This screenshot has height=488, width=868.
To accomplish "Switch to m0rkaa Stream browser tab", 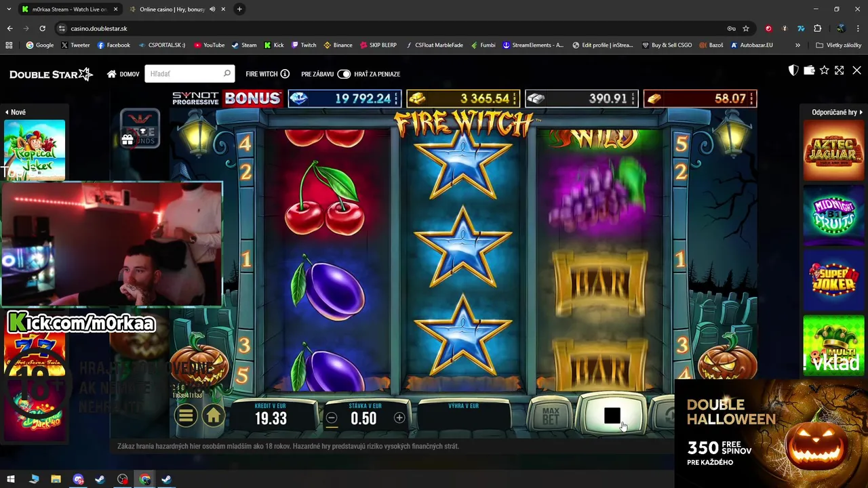I will point(70,9).
